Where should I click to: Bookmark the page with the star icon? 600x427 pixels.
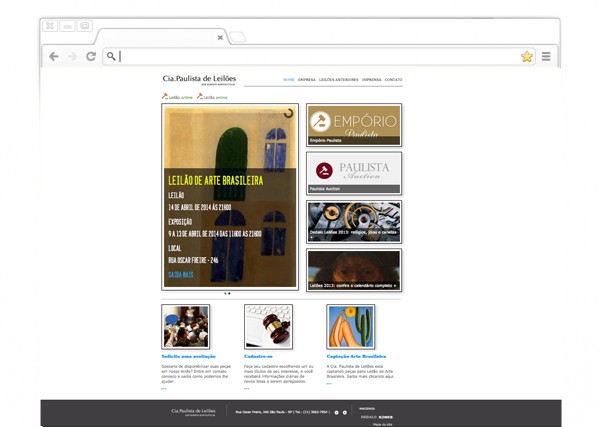527,57
